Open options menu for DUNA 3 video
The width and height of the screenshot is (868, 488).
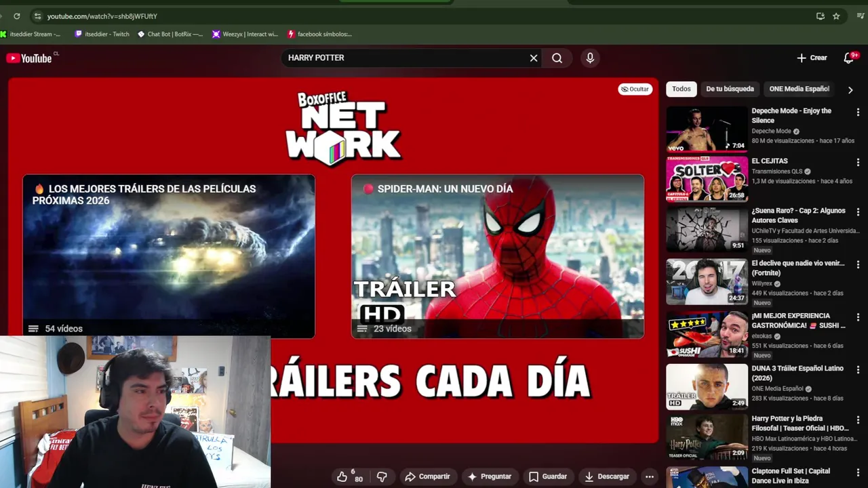[x=858, y=370]
